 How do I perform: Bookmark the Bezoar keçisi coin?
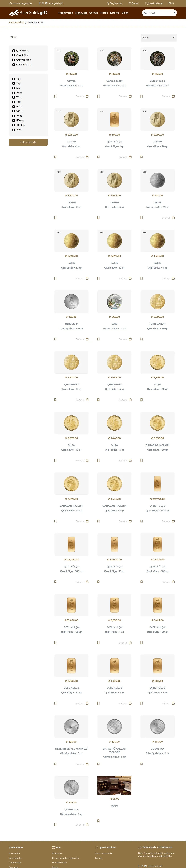(x=142, y=96)
